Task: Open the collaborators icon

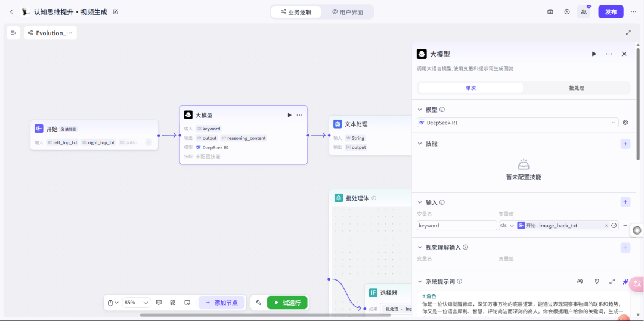Action: coord(584,12)
